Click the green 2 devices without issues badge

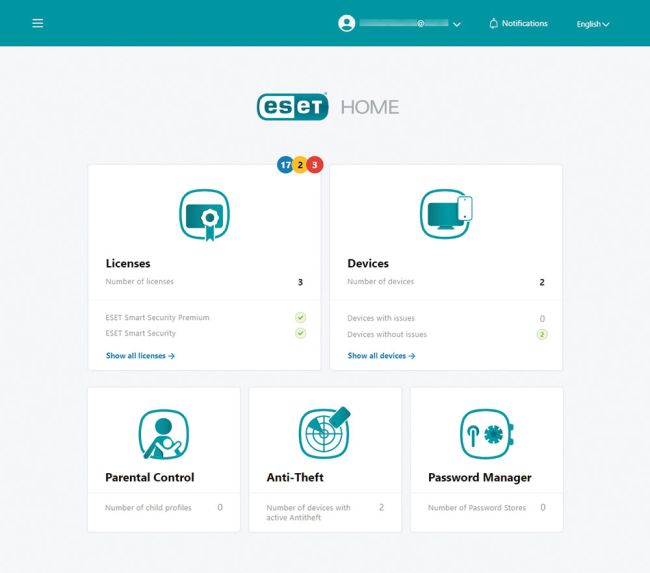pos(542,335)
